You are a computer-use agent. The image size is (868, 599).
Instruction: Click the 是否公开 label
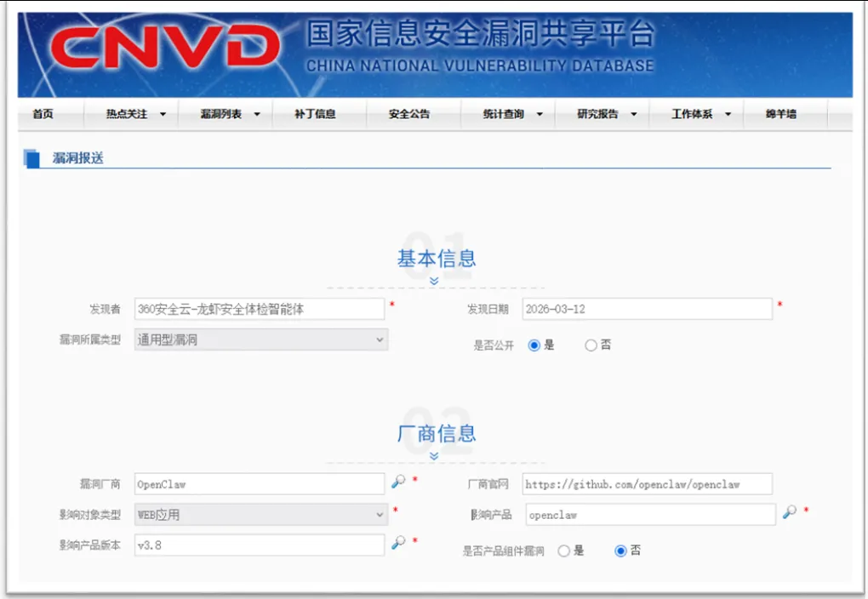click(494, 345)
